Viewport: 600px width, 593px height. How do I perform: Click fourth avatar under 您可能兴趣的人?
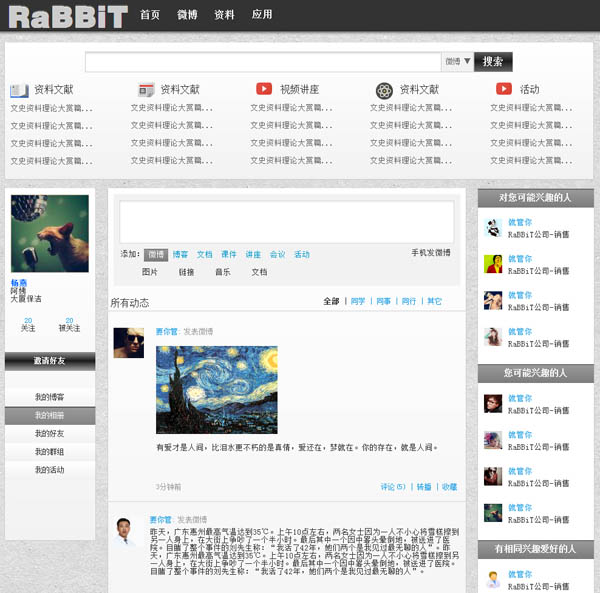coord(493,513)
